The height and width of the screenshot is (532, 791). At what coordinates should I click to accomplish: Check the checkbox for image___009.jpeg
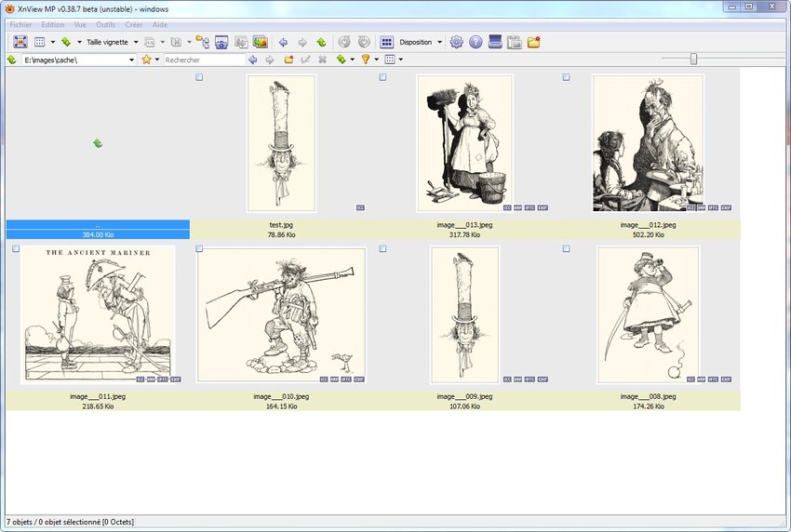tap(382, 248)
